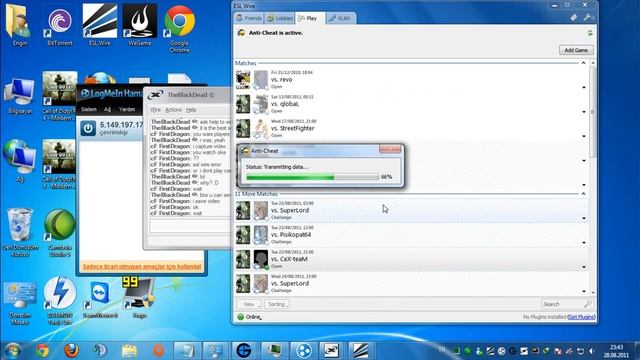Open the Actions menu in Xfire chat
The width and height of the screenshot is (640, 360).
click(173, 110)
